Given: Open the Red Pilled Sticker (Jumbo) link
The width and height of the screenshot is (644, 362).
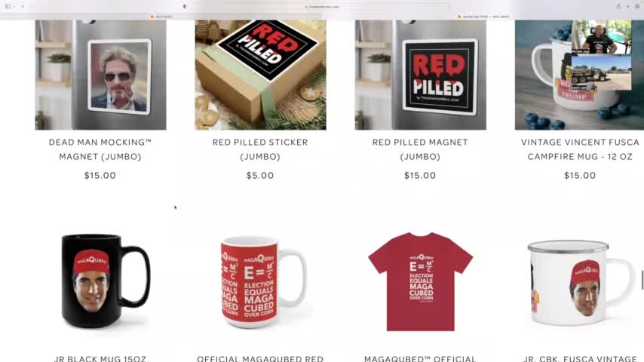Looking at the screenshot, I should point(260,149).
